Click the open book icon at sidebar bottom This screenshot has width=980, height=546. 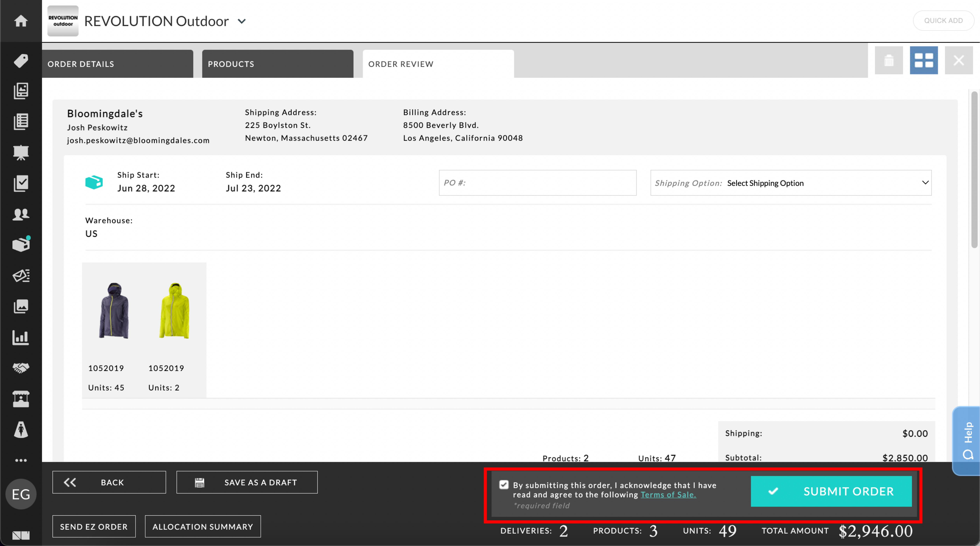click(x=21, y=535)
